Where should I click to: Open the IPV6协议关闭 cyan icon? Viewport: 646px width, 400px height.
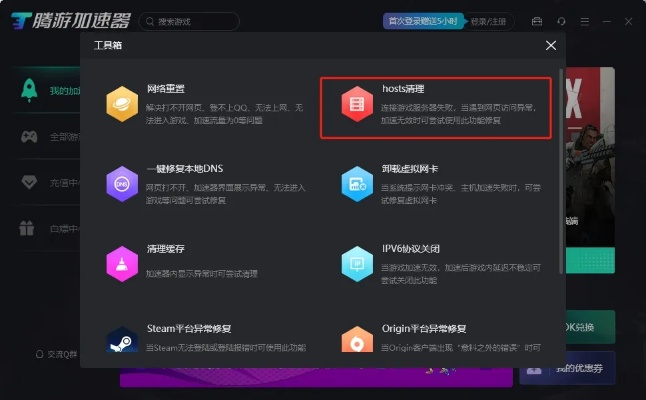[357, 264]
